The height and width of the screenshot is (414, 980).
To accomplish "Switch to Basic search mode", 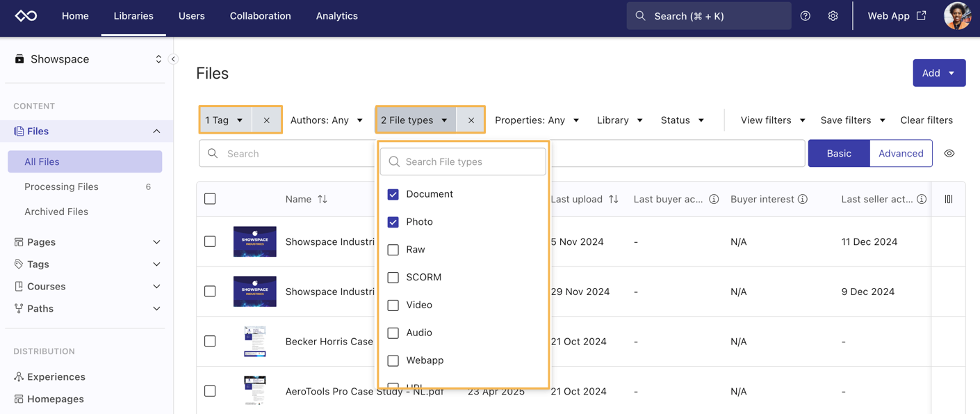I will 839,154.
